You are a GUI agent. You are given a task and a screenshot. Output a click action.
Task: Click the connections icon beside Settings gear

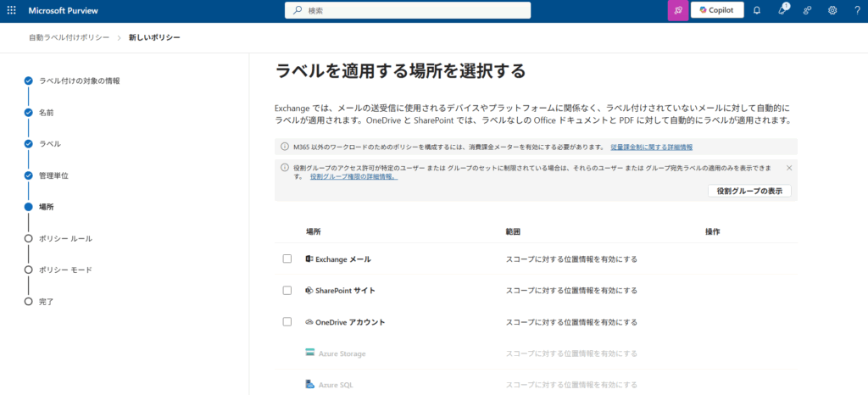tap(808, 10)
